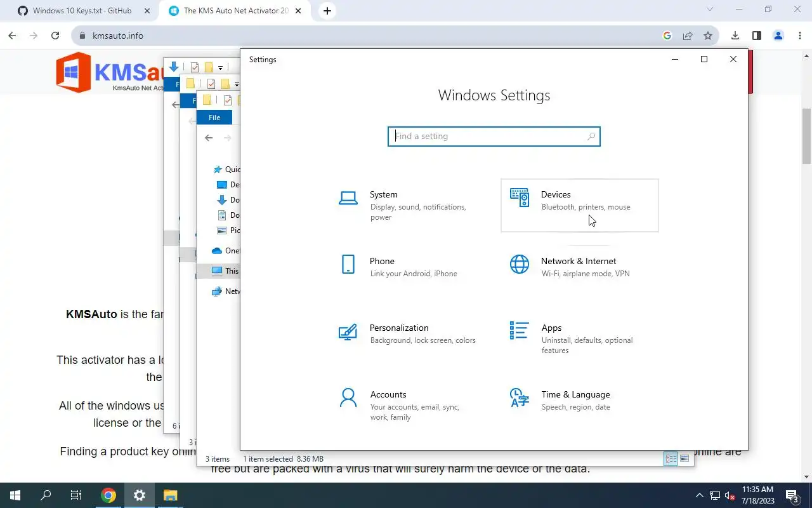Close the KMS Auto Net Activator tab
The width and height of the screenshot is (812, 508).
298,11
